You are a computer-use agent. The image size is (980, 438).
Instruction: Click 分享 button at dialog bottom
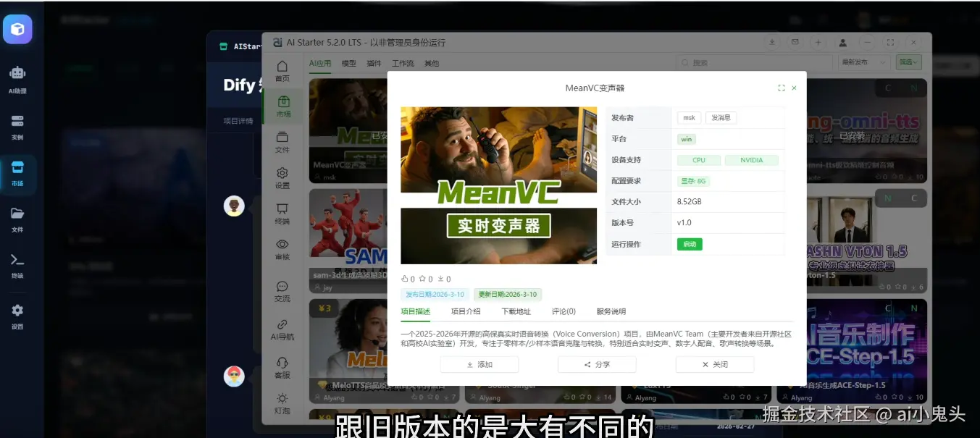pyautogui.click(x=597, y=365)
